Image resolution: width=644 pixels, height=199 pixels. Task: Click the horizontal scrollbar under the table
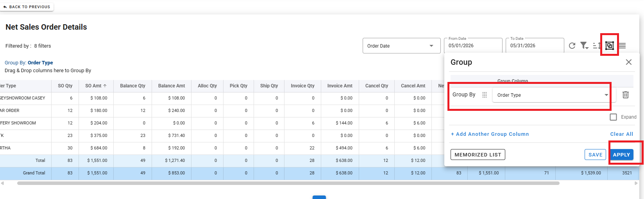pos(288,183)
